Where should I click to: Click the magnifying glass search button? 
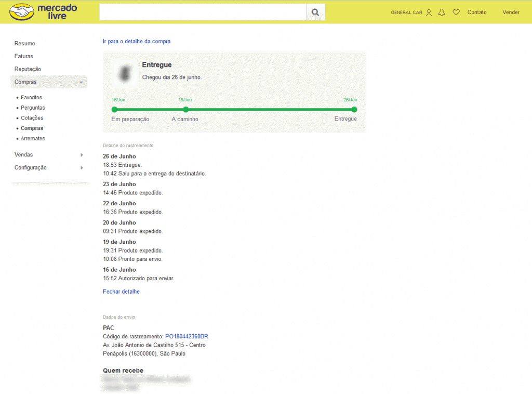click(x=315, y=12)
